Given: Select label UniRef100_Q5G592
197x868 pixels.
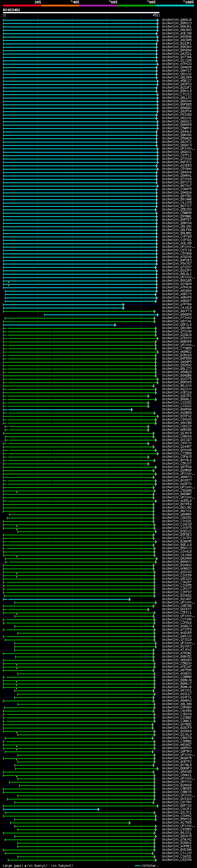Looking at the screenshot, I should point(177,365).
